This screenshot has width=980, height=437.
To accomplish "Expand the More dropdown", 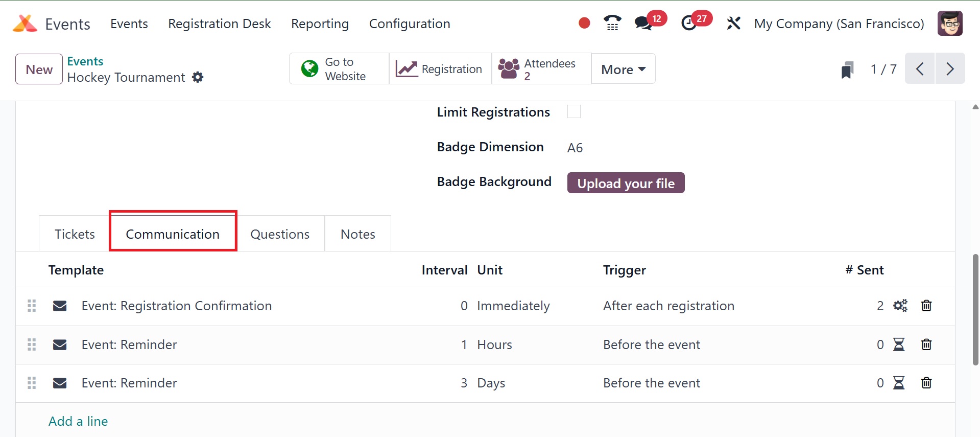I will (623, 69).
